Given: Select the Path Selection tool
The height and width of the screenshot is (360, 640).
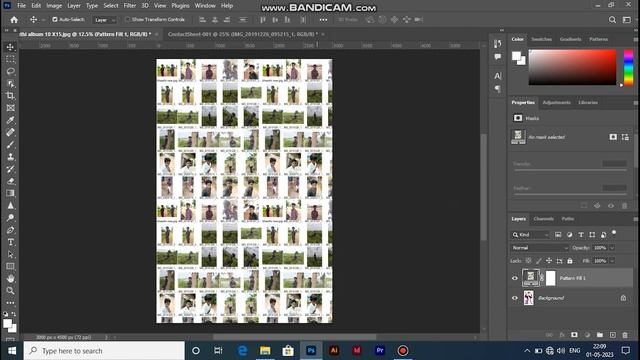Looking at the screenshot, I should point(11,255).
